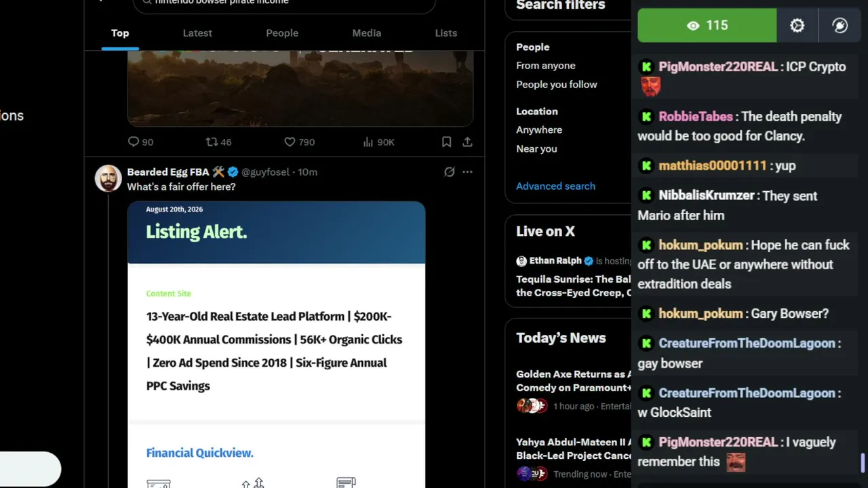Open the Listing Alert image card
Viewport: 868px width, 488px height.
pos(277,344)
